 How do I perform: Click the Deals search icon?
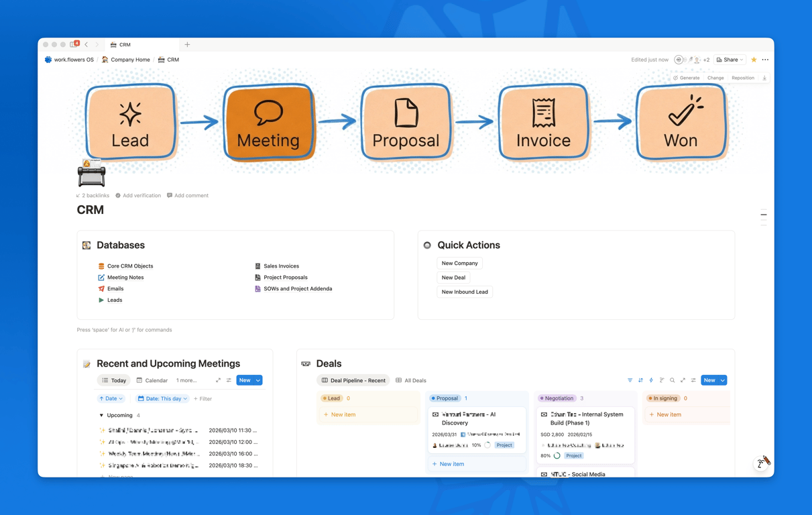(673, 380)
